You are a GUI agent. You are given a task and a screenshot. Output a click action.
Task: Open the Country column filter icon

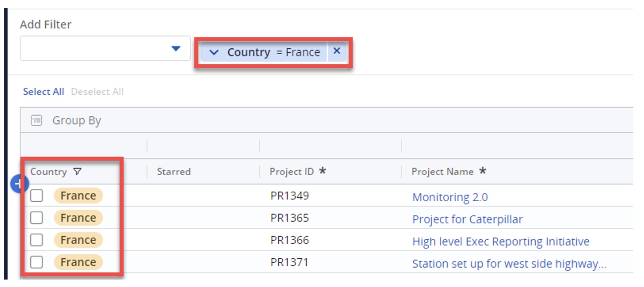point(77,171)
